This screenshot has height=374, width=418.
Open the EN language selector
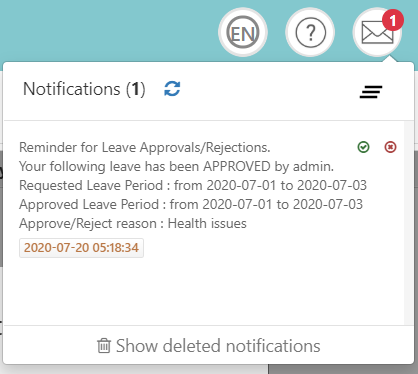243,32
